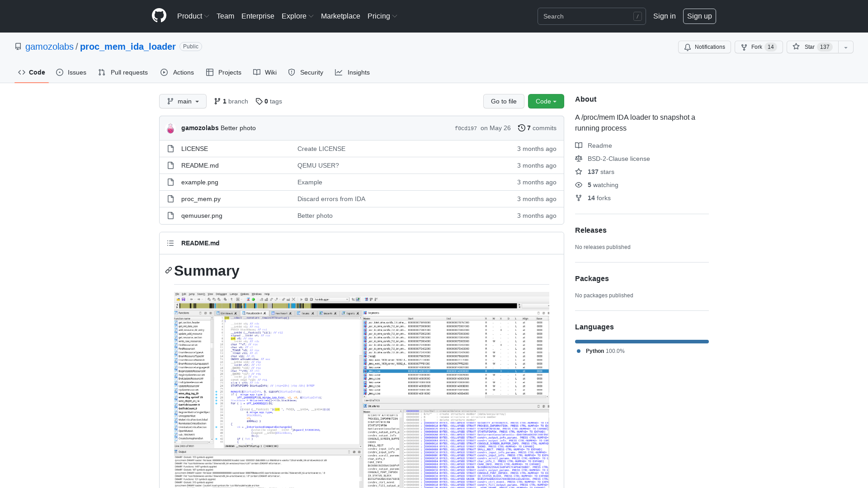Open the QEMU USER? commit message
Image resolution: width=868 pixels, height=488 pixels.
318,165
